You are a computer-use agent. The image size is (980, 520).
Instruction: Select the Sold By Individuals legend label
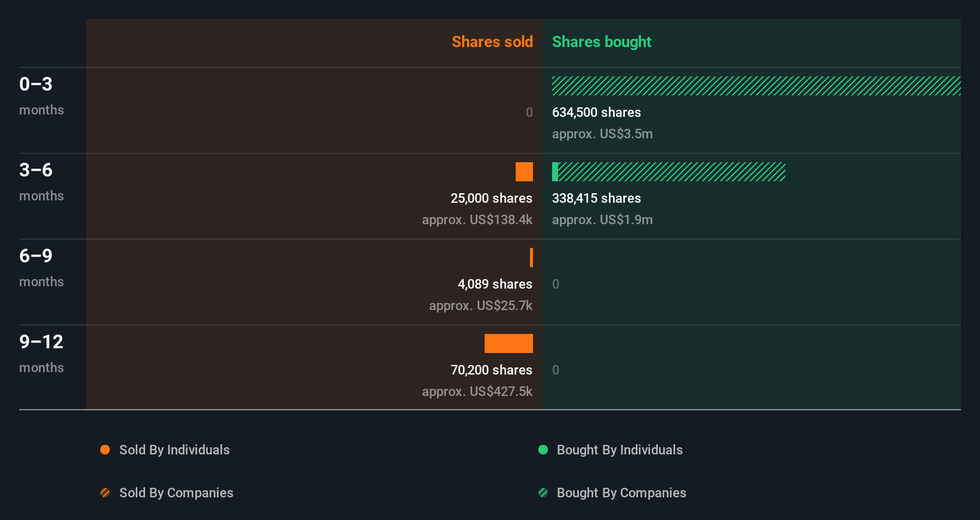pos(174,450)
